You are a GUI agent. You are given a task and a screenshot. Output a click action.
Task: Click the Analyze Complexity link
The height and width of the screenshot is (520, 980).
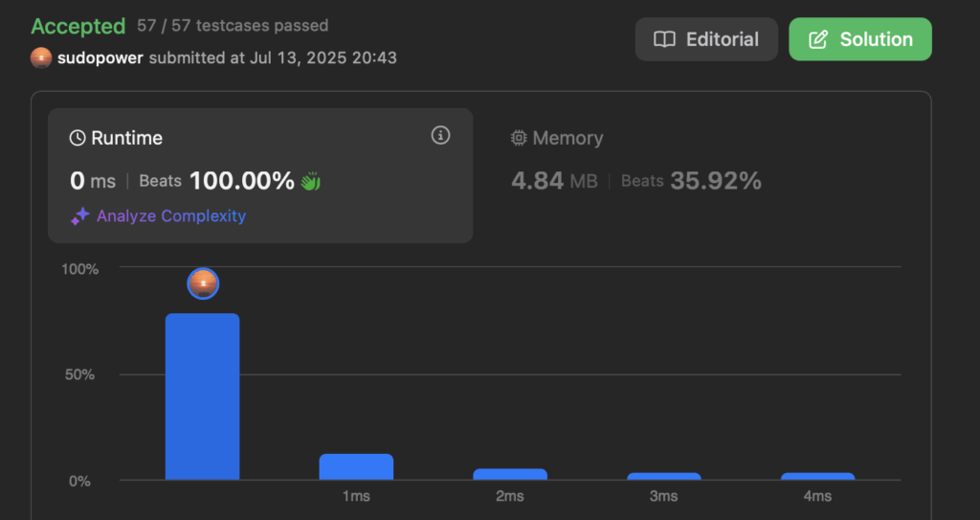pyautogui.click(x=171, y=215)
